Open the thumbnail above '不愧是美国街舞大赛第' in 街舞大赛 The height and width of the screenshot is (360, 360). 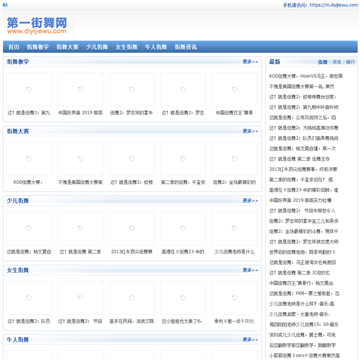[x=80, y=159]
